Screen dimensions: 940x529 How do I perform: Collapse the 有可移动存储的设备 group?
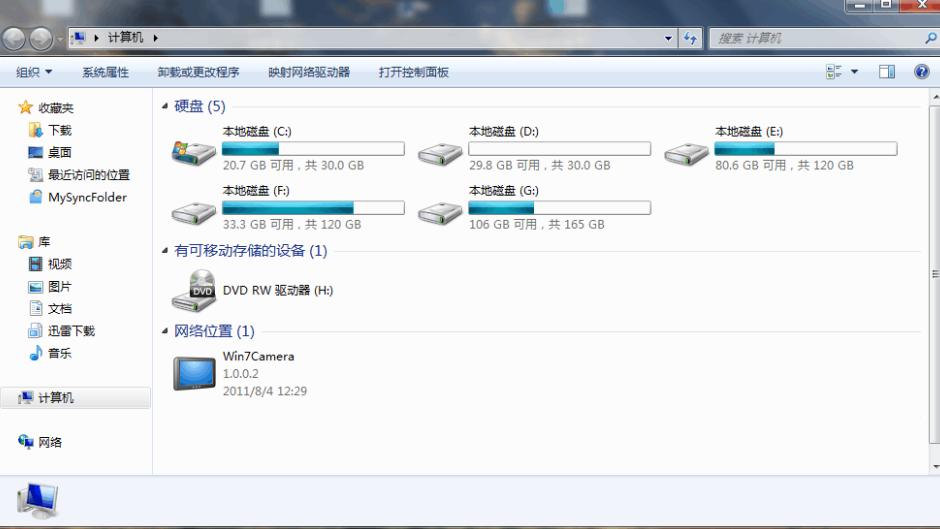[165, 250]
